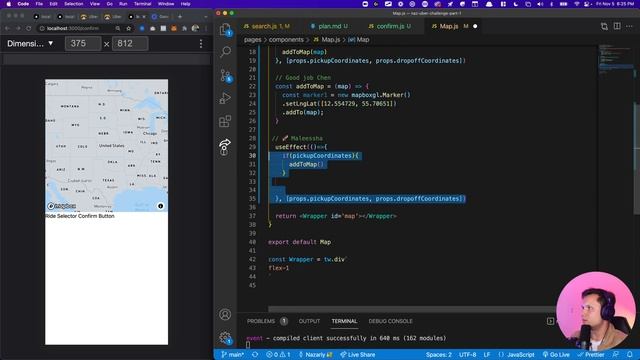Open the Search view in activity bar
This screenshot has height=360, width=640.
pos(225,52)
